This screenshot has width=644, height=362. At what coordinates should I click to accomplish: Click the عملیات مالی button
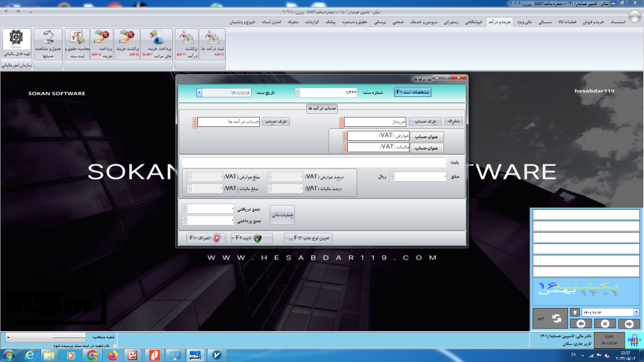tap(282, 215)
